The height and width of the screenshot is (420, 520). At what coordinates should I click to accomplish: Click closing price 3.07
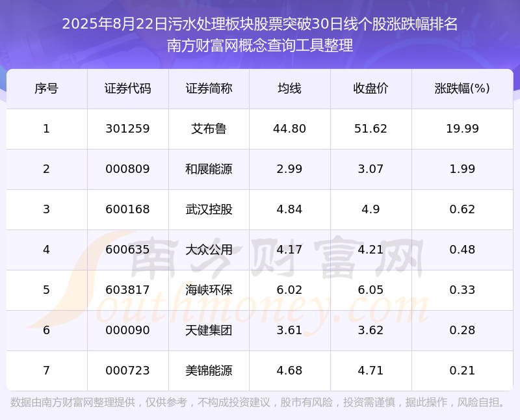370,169
